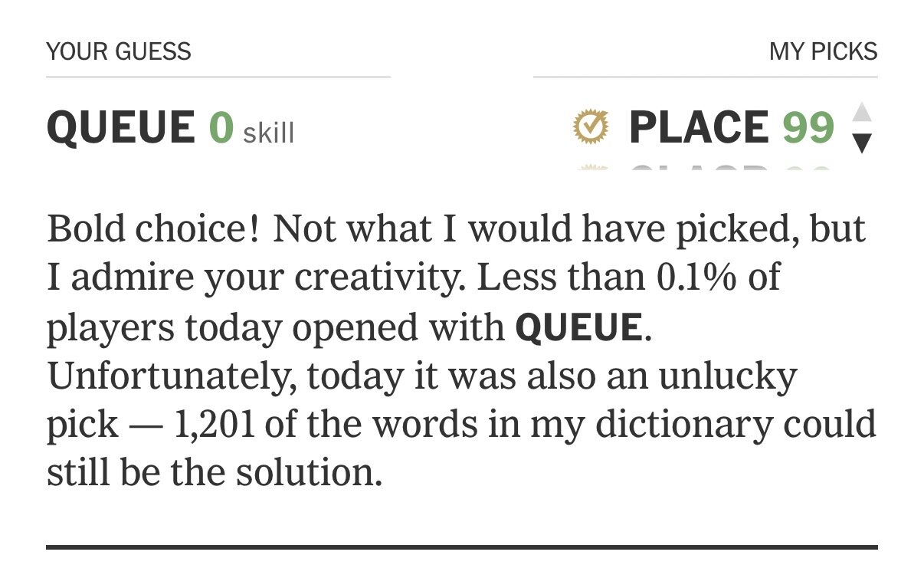Open the YOUR GUESS heading
Image resolution: width=924 pixels, height=578 pixels.
[119, 52]
